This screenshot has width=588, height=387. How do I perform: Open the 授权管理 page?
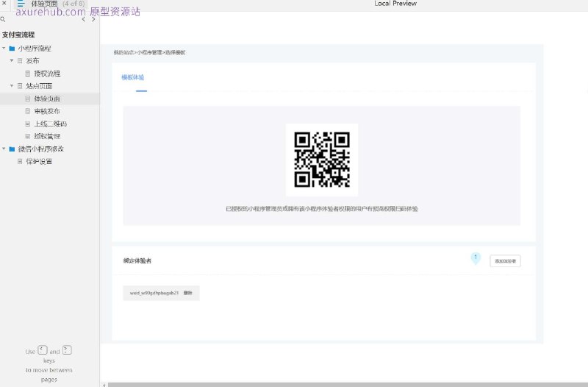[x=47, y=136]
